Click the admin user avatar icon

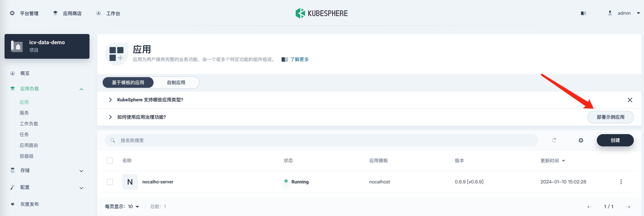610,13
